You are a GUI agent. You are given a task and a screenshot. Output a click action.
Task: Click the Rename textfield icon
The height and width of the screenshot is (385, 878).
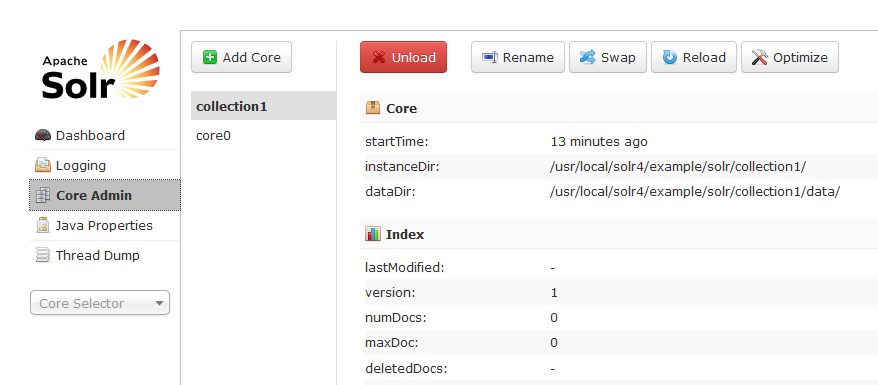pos(490,57)
